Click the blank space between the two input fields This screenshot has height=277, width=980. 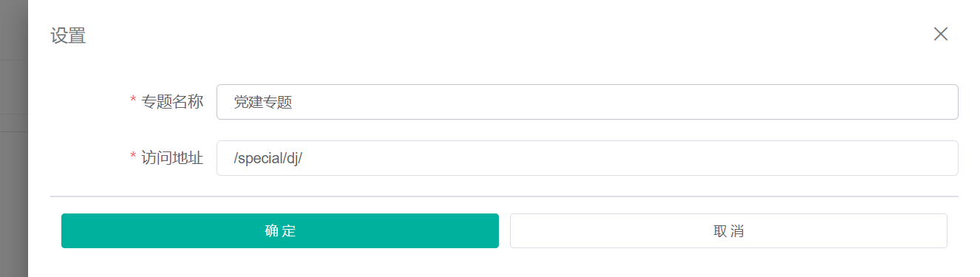[x=588, y=130]
